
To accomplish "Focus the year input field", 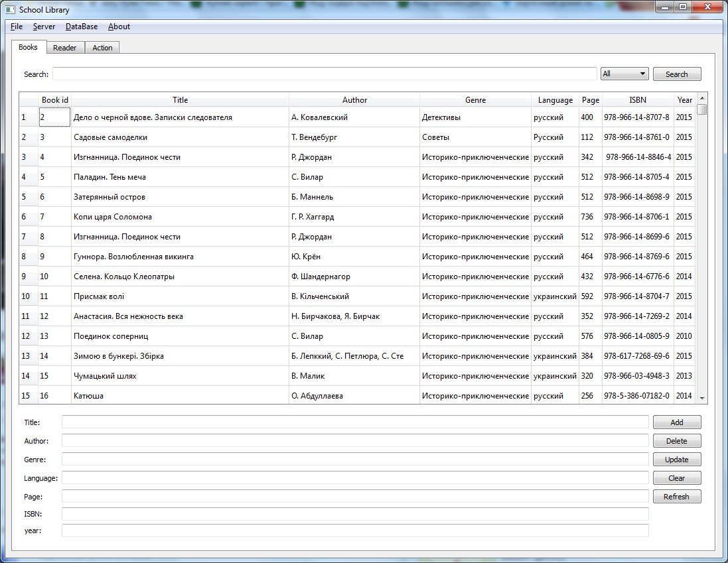I will 355,531.
